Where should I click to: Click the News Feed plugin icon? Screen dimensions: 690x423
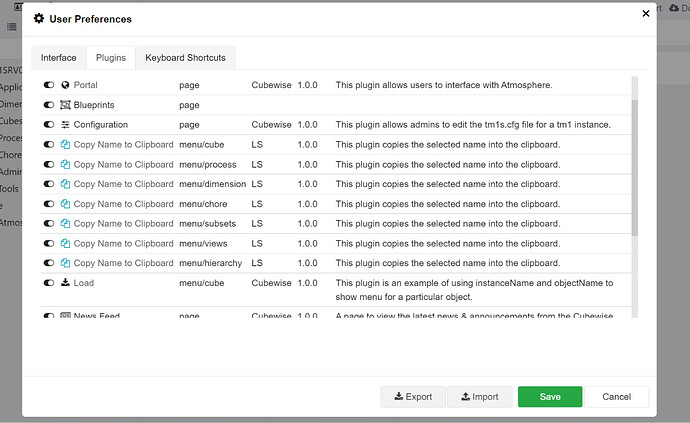pyautogui.click(x=66, y=316)
